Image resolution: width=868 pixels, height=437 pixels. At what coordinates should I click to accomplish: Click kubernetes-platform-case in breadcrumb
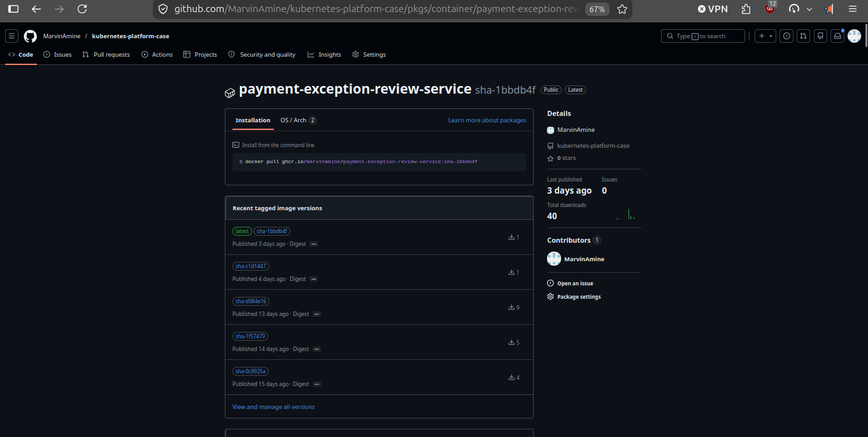(x=131, y=36)
